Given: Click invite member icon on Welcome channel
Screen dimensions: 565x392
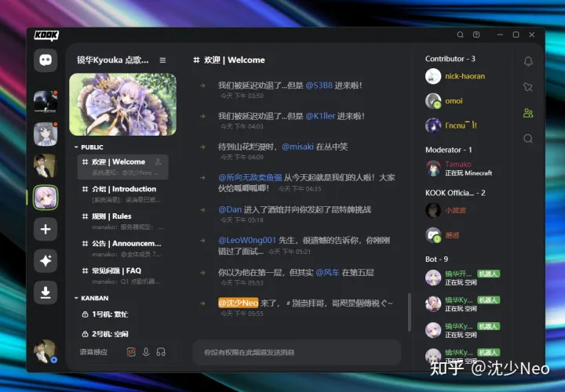Looking at the screenshot, I should pyautogui.click(x=159, y=162).
